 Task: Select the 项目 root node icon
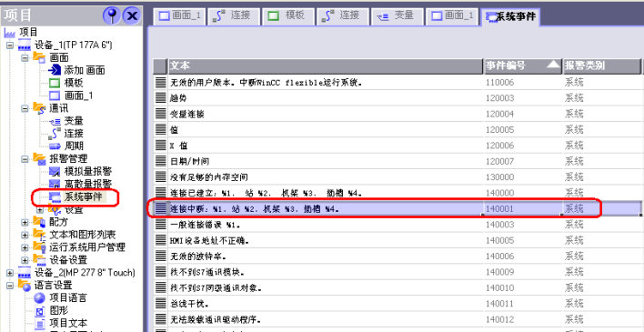click(9, 33)
